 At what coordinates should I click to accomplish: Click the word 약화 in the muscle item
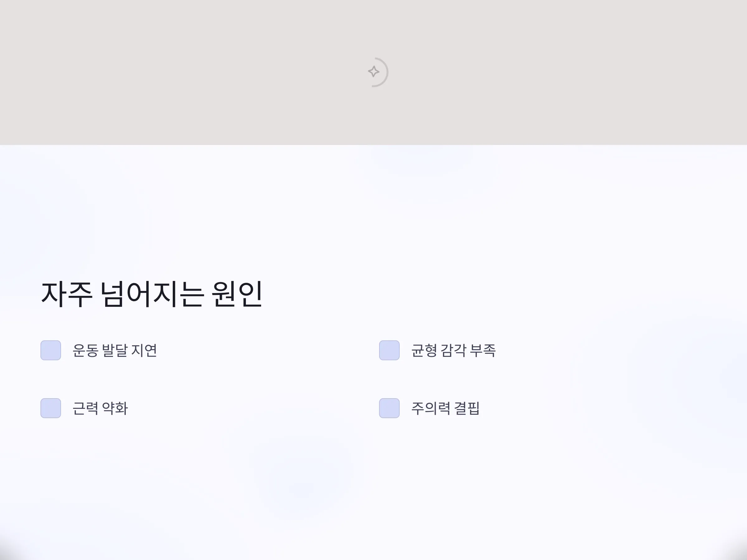coord(115,408)
